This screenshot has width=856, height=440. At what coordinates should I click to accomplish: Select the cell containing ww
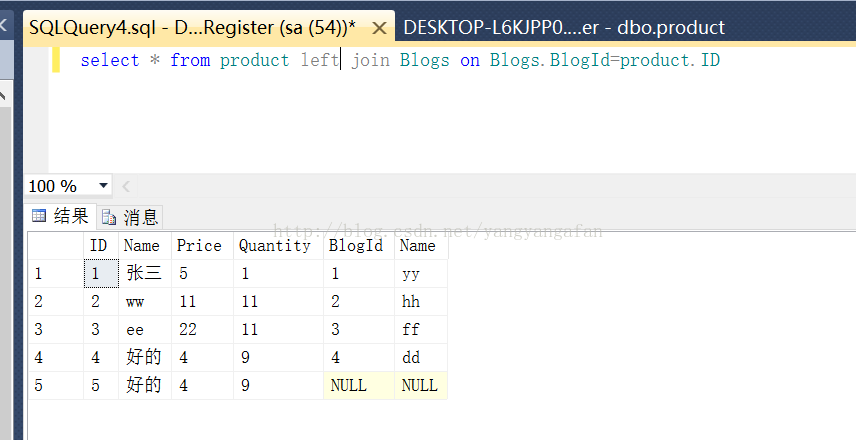145,301
